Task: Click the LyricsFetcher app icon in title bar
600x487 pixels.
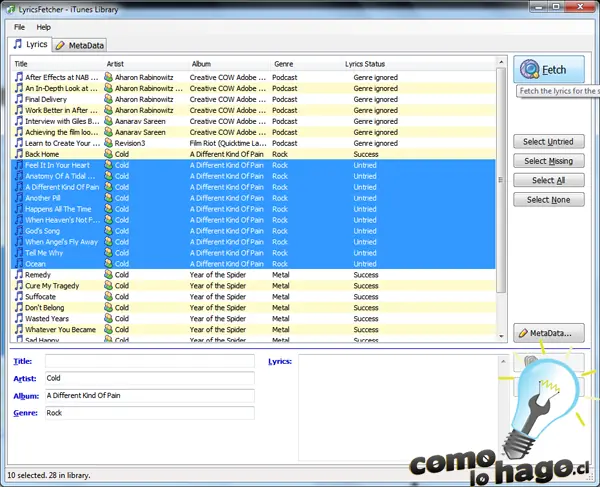Action: pos(11,9)
